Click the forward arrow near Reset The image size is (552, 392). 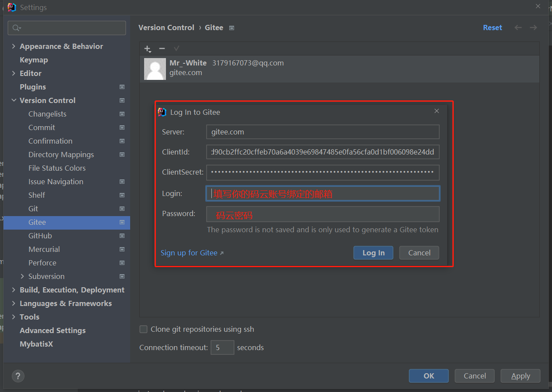point(533,28)
